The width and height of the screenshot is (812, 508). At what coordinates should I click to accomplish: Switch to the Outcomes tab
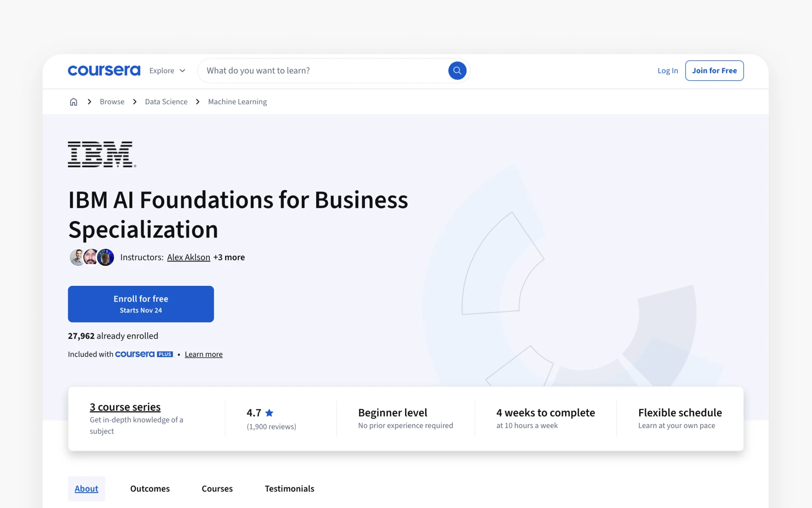point(150,489)
